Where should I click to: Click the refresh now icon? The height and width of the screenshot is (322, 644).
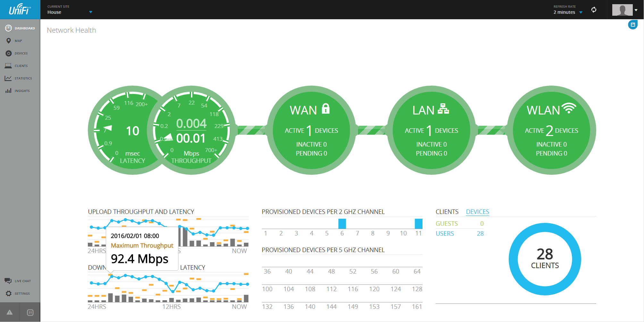[x=594, y=10]
